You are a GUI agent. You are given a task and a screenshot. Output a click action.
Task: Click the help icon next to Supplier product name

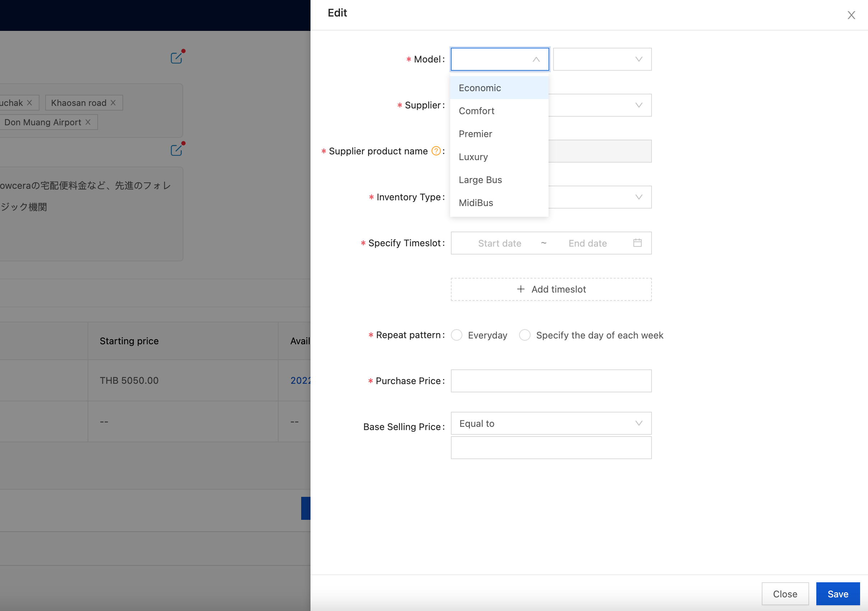pyautogui.click(x=435, y=151)
